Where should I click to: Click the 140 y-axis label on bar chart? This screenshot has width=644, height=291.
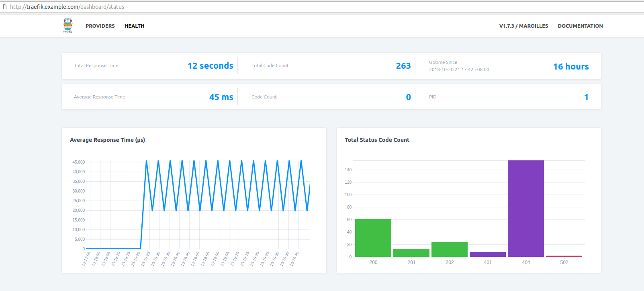[348, 170]
